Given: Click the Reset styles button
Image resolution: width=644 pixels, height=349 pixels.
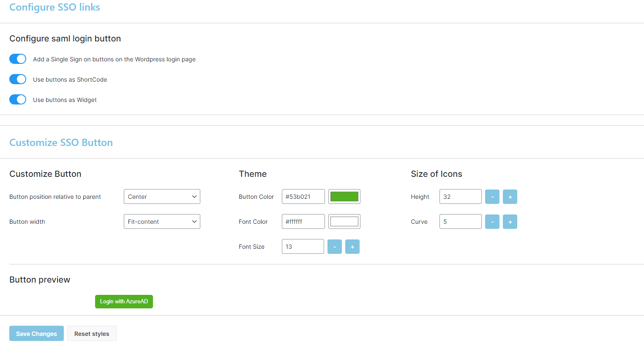Looking at the screenshot, I should 92,333.
